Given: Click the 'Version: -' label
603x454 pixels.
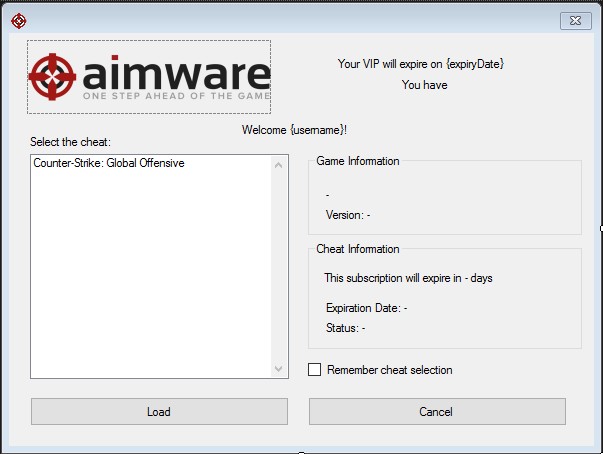Looking at the screenshot, I should [x=348, y=215].
